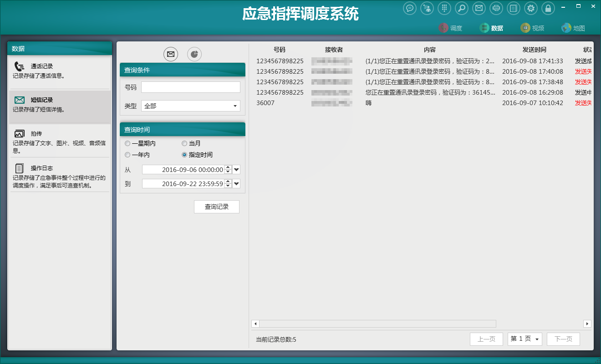The image size is (601, 364).
Task: Open the 从 start date calendar dropdown
Action: click(x=236, y=170)
